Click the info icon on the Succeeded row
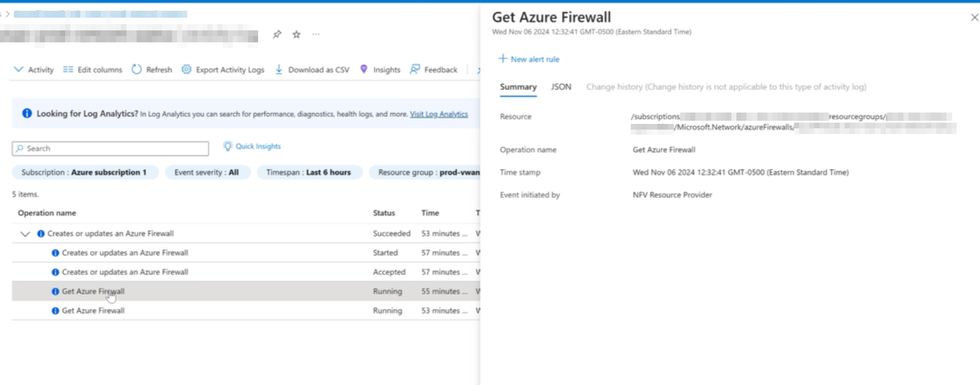 tap(41, 234)
